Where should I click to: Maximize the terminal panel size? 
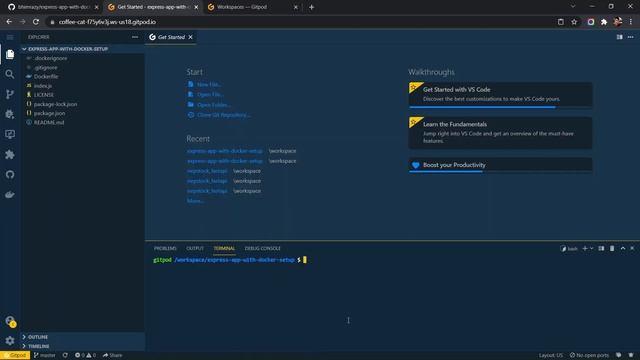click(623, 248)
